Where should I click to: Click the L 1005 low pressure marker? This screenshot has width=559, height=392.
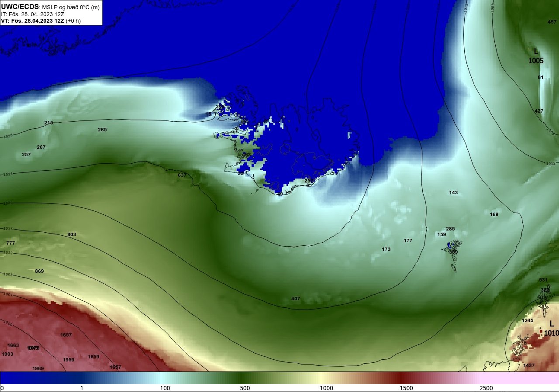(536, 56)
